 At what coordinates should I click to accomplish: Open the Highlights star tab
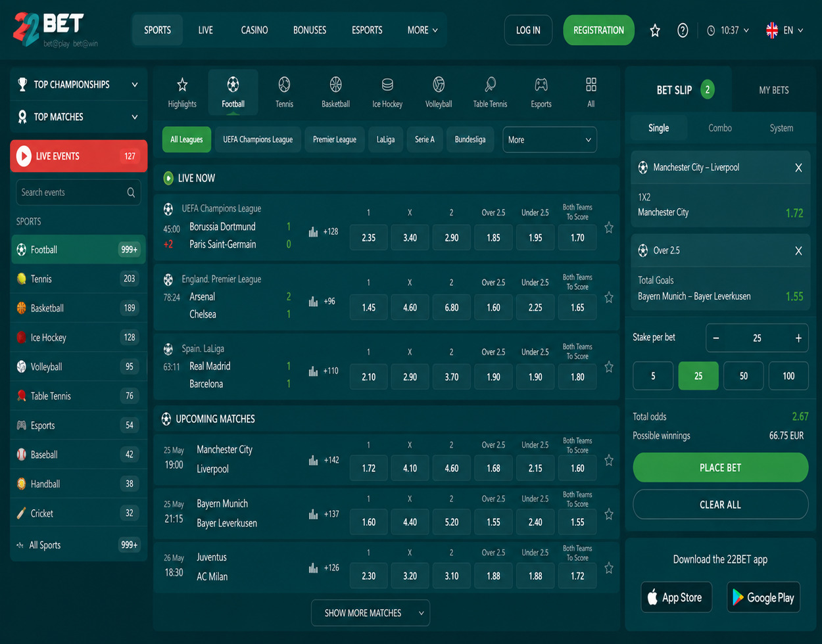click(x=182, y=91)
